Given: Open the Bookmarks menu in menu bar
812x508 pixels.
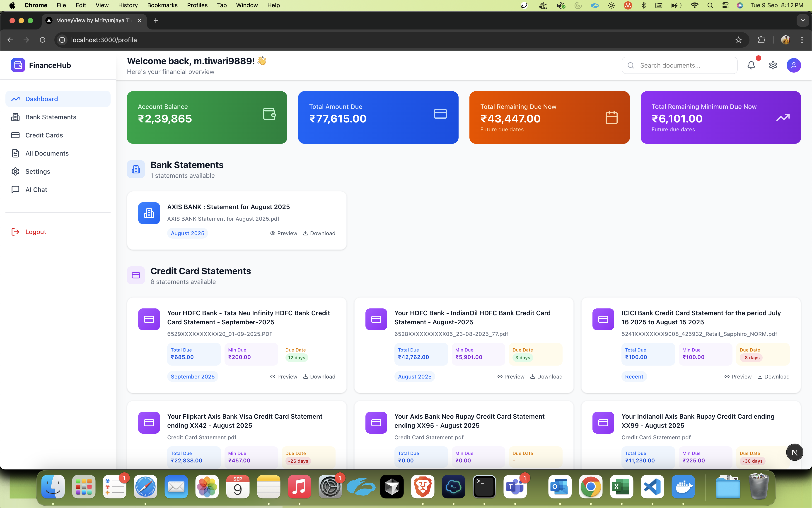Looking at the screenshot, I should tap(162, 5).
